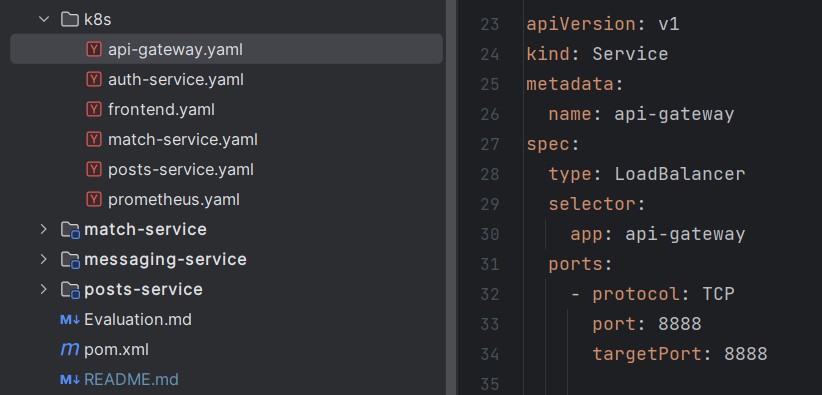Select the posts-service module label
The height and width of the screenshot is (395, 822).
[143, 290]
